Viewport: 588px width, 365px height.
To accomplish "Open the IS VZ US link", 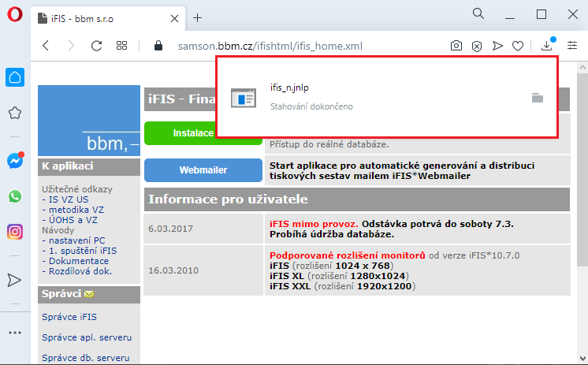I will coord(69,199).
